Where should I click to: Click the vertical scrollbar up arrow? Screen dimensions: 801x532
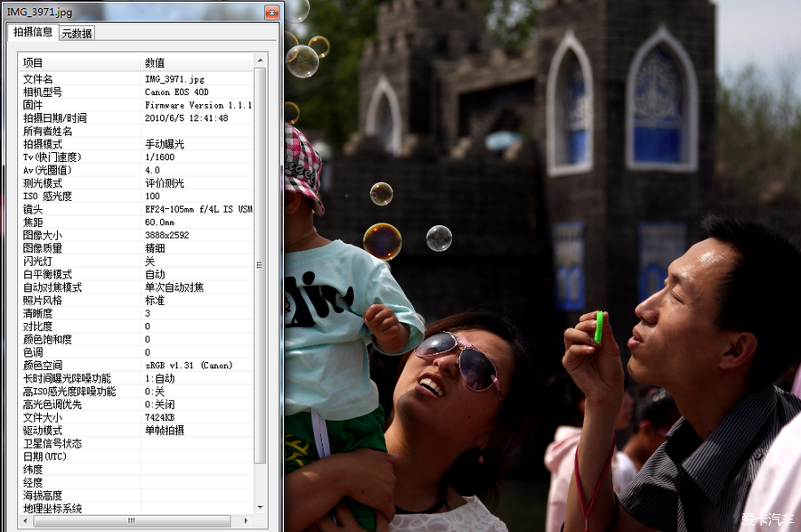pos(260,60)
